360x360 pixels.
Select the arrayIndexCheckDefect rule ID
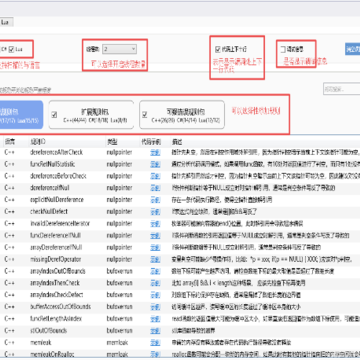point(57,295)
